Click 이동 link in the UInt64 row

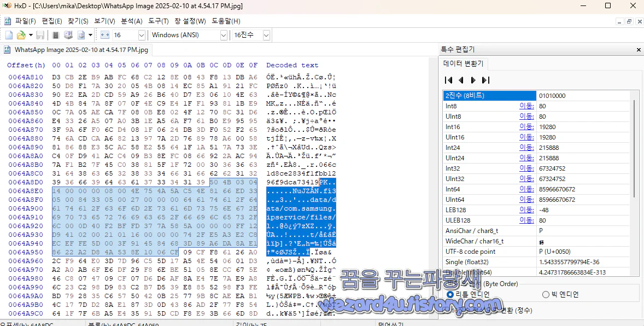click(527, 200)
